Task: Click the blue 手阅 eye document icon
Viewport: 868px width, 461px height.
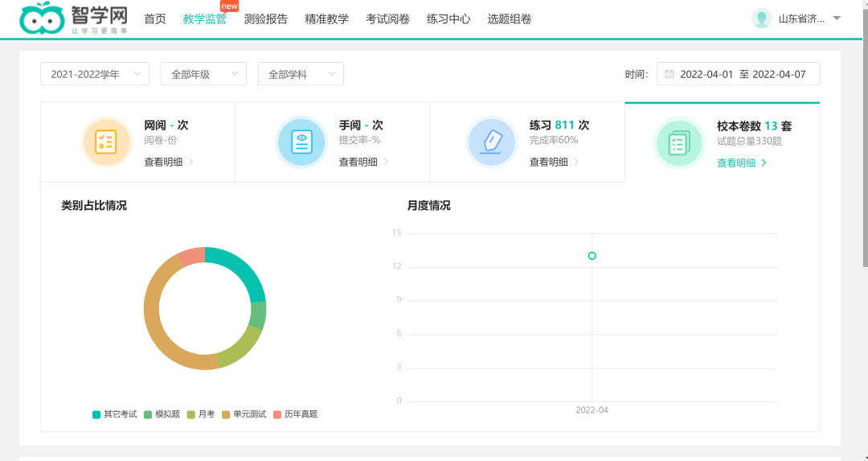Action: pos(301,142)
